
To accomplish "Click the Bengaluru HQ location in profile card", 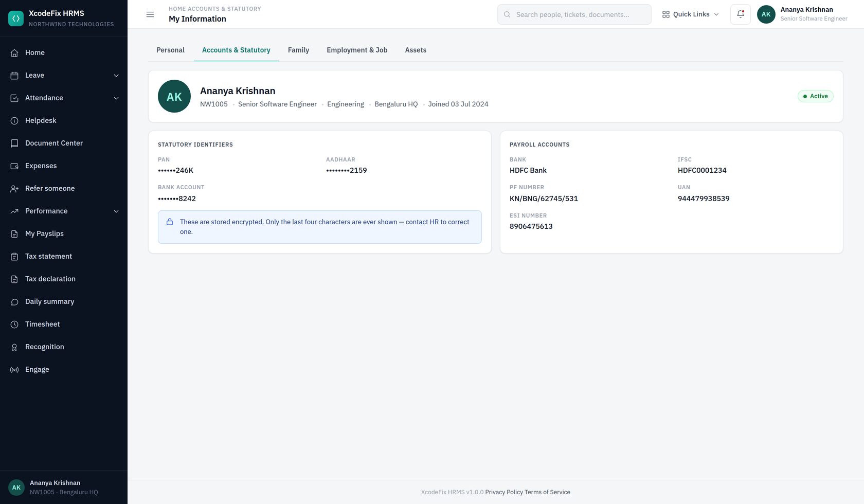I will point(396,104).
